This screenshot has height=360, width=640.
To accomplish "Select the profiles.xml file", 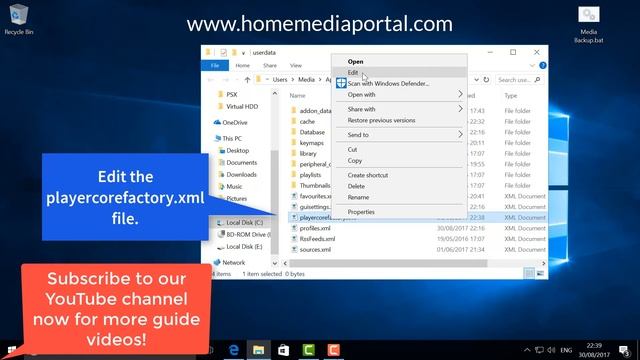I will (x=315, y=228).
